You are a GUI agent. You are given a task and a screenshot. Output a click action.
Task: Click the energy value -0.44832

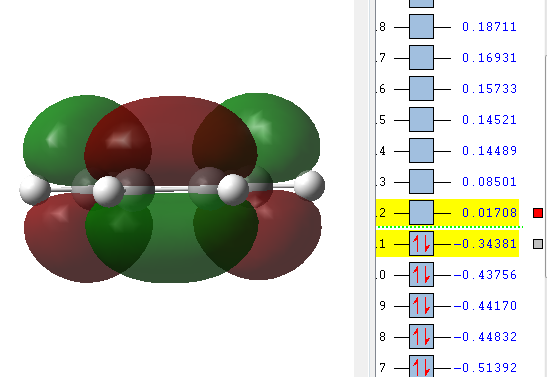coord(485,337)
